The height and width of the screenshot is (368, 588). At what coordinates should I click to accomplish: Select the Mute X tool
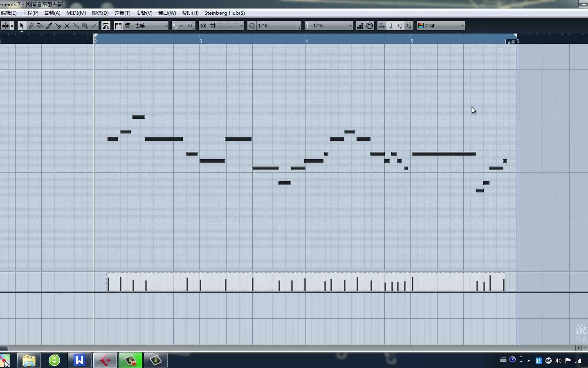[67, 26]
